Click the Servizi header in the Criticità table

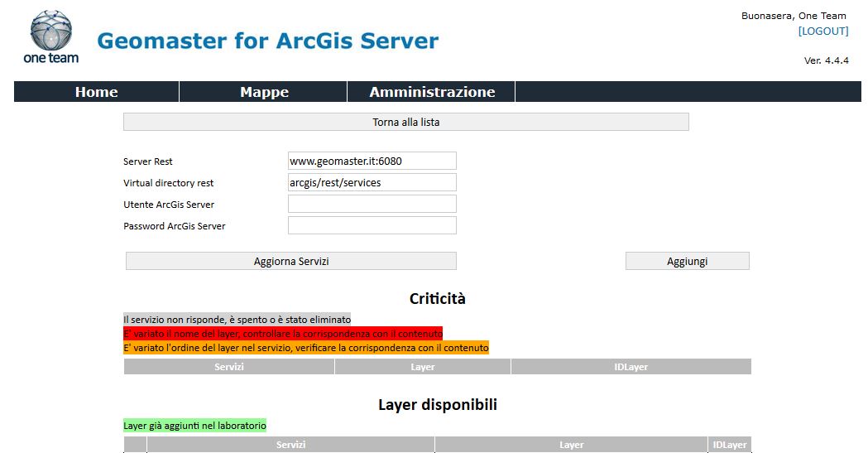point(229,367)
